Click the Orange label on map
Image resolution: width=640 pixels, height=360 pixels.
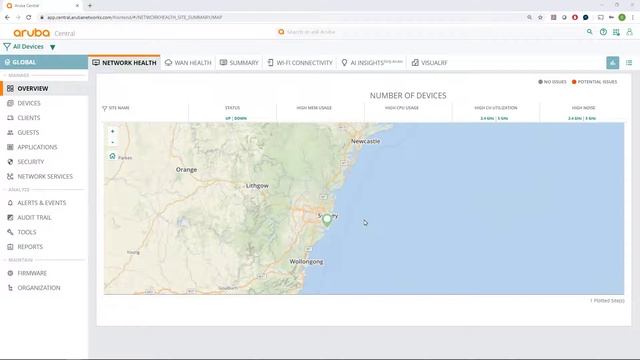tap(186, 169)
